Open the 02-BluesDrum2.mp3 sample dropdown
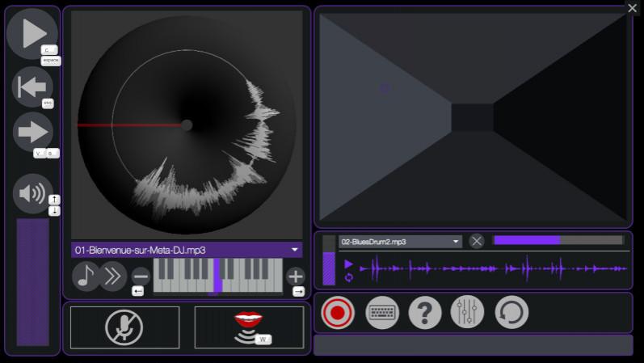The width and height of the screenshot is (644, 363). (x=400, y=241)
